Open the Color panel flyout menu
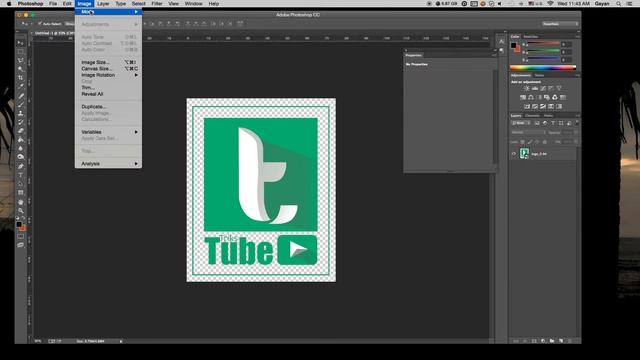 (577, 37)
